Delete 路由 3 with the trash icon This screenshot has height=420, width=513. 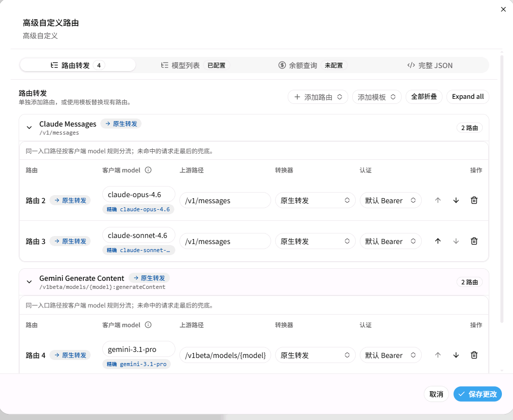point(474,242)
